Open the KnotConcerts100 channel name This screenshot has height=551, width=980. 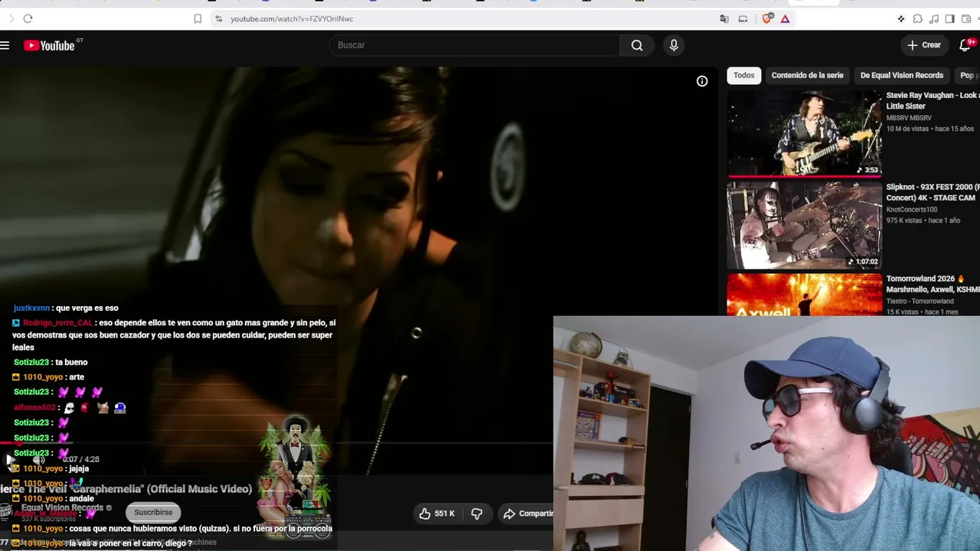[912, 210]
